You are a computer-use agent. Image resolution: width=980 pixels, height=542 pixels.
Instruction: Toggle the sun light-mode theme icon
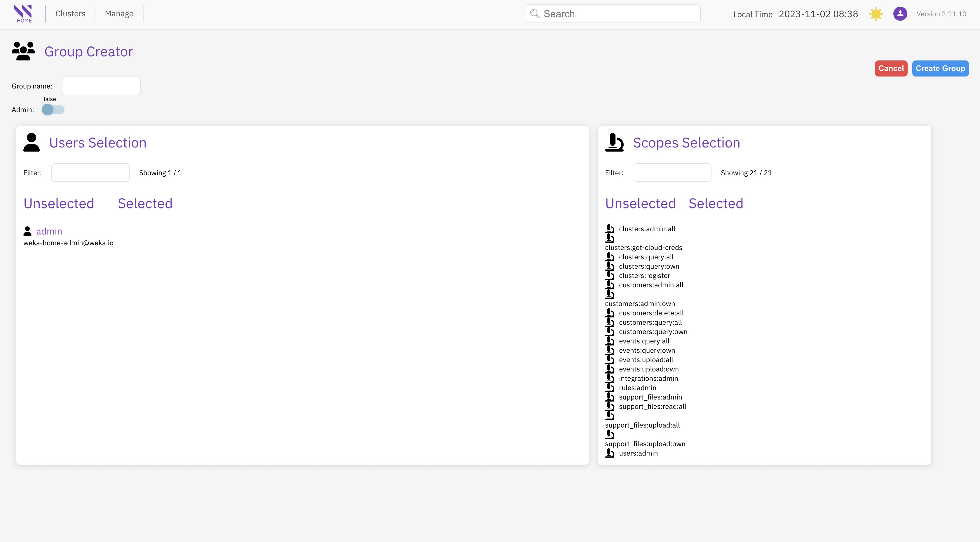(x=876, y=14)
